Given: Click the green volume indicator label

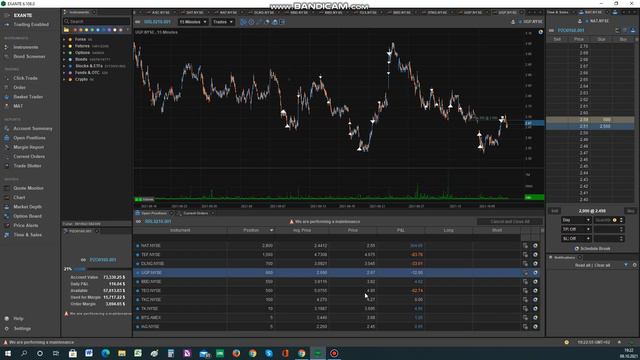Looking at the screenshot, I should coord(144,200).
